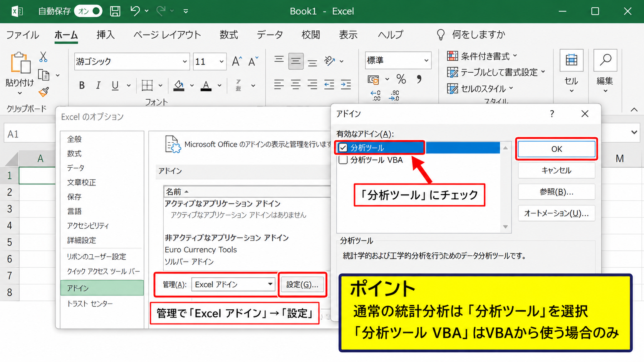Click キャンセル in the アドイン dialog
This screenshot has width=644, height=362.
click(x=557, y=170)
